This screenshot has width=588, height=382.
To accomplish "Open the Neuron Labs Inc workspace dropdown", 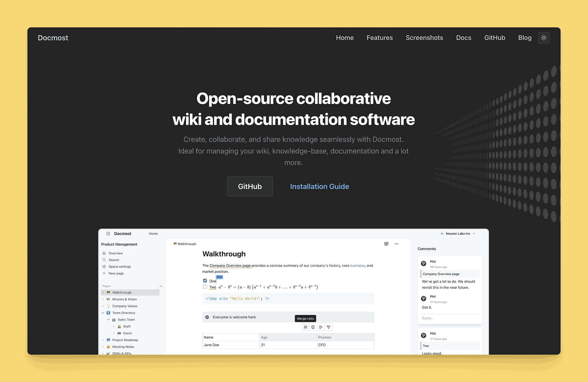I will [x=458, y=234].
